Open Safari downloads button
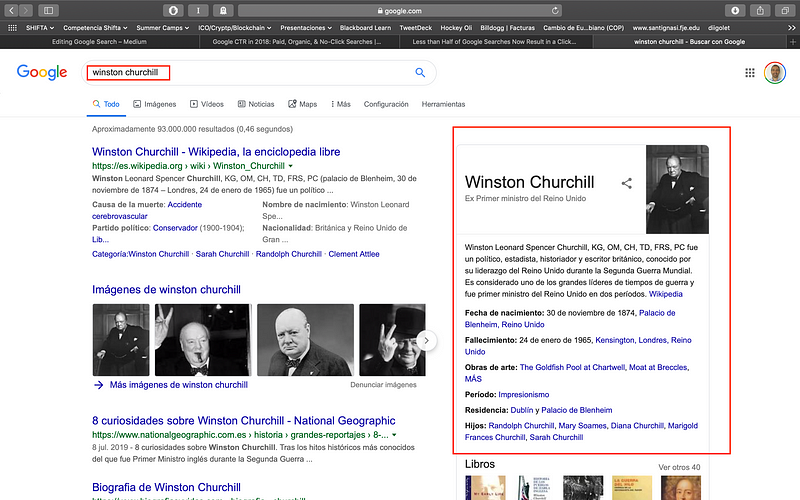The width and height of the screenshot is (800, 500). (735, 10)
